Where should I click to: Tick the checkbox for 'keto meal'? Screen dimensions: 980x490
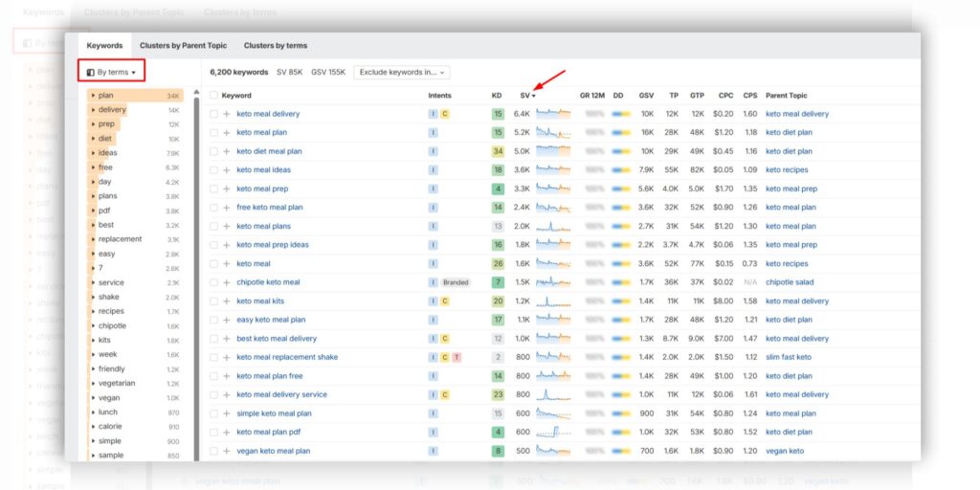[213, 264]
